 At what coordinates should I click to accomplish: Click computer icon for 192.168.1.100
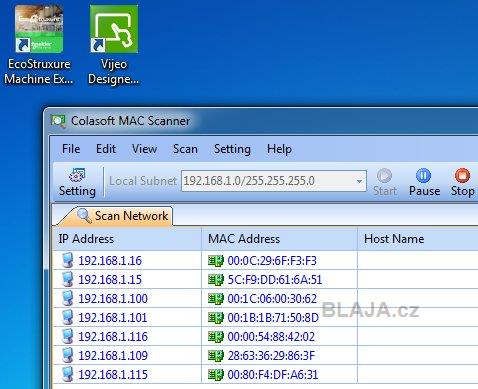[x=68, y=298]
